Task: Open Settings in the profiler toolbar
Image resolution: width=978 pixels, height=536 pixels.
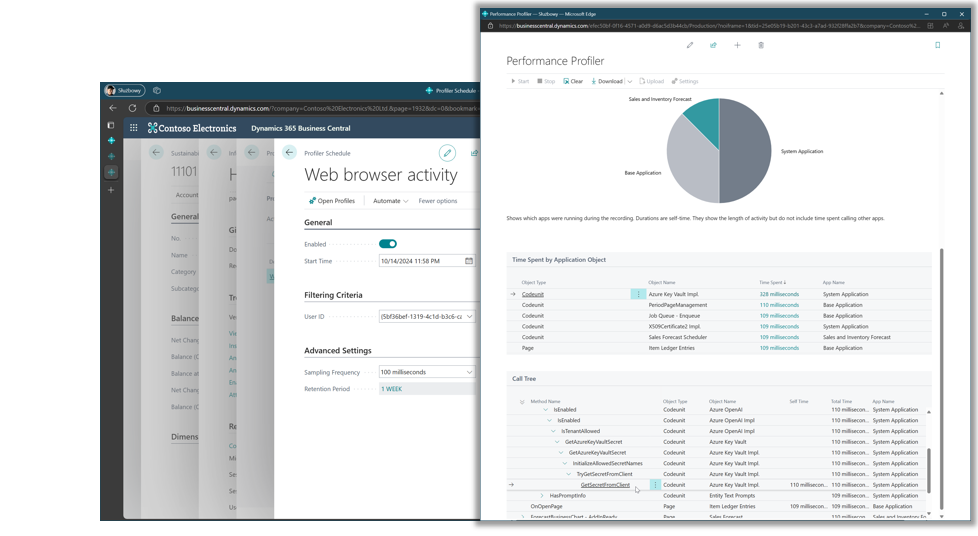Action: coord(685,81)
